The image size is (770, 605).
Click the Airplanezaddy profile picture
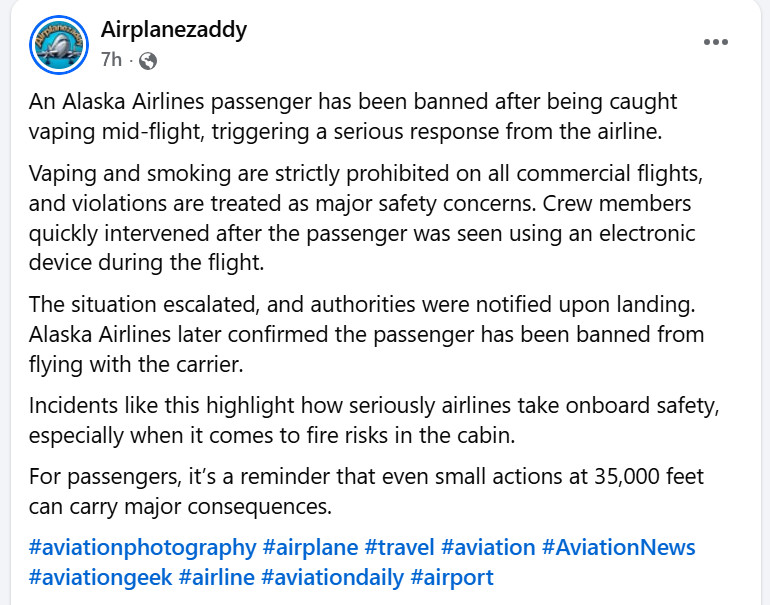(x=59, y=44)
